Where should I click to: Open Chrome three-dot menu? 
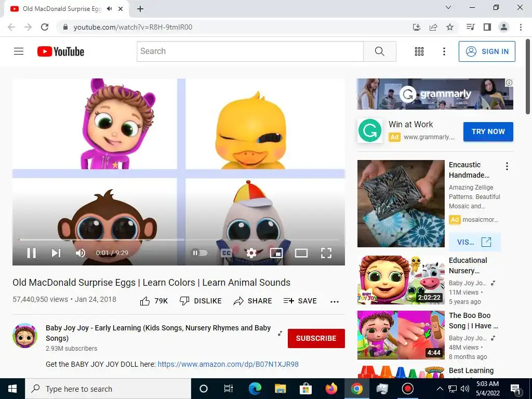(521, 27)
